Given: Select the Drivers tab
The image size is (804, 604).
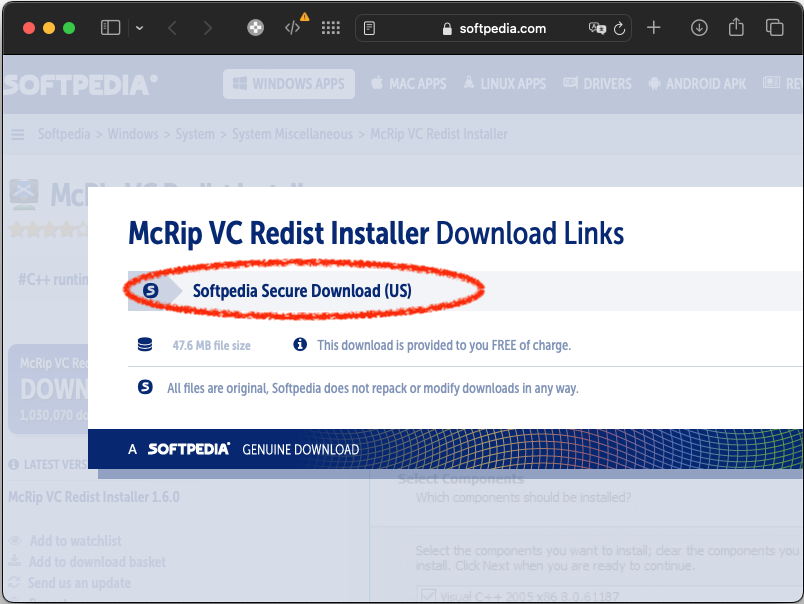Looking at the screenshot, I should click(x=597, y=84).
